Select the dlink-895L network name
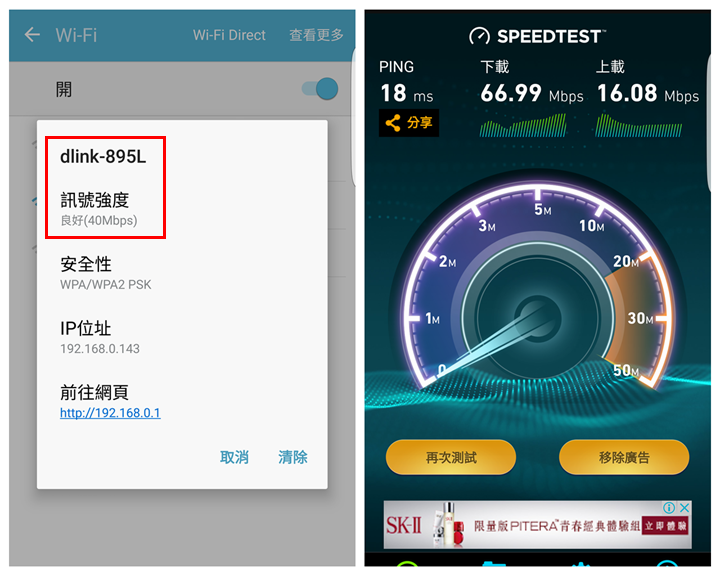This screenshot has width=720, height=576. (103, 157)
